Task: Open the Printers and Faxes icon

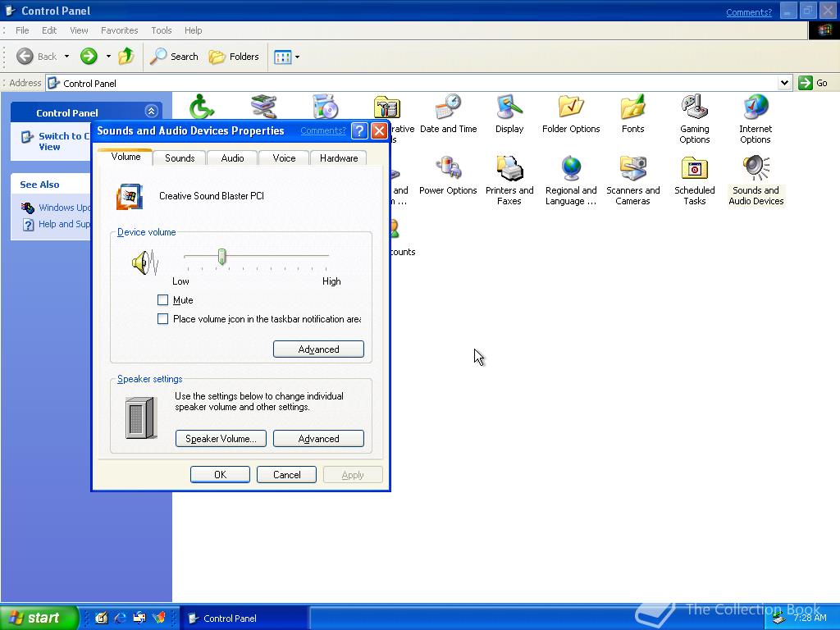Action: 509,180
